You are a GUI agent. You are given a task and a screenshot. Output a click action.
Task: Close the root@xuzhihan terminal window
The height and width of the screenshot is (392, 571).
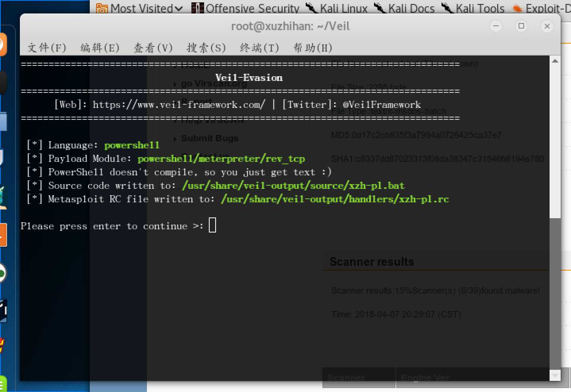pyautogui.click(x=547, y=26)
